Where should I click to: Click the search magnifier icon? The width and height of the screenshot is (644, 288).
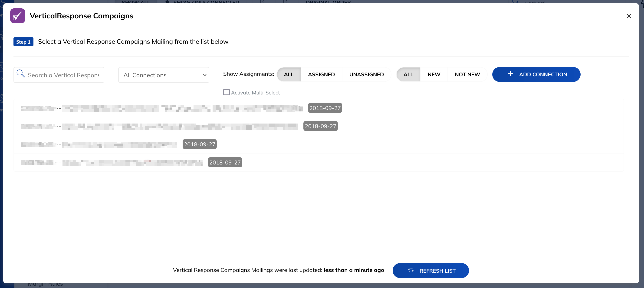(x=20, y=74)
